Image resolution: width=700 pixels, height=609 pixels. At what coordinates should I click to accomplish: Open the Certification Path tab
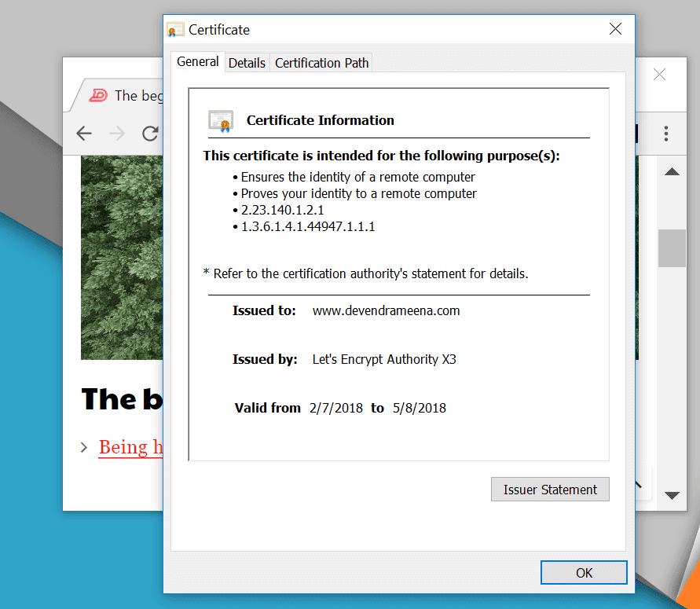(321, 63)
